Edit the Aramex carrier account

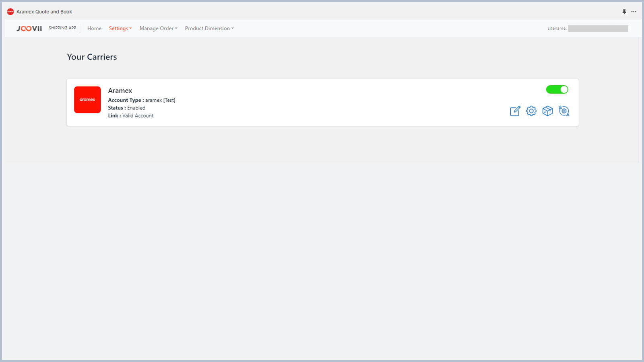pos(515,111)
